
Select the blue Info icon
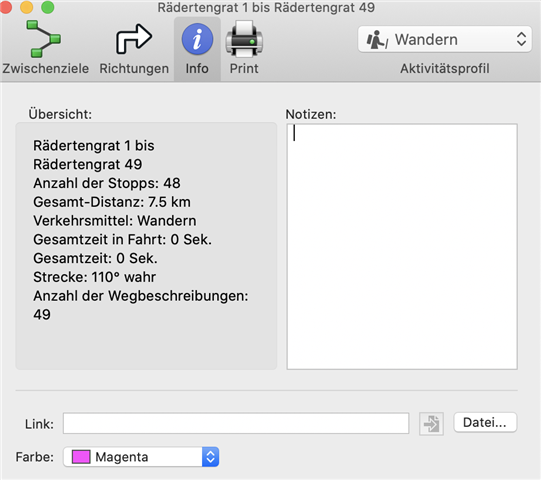(197, 39)
